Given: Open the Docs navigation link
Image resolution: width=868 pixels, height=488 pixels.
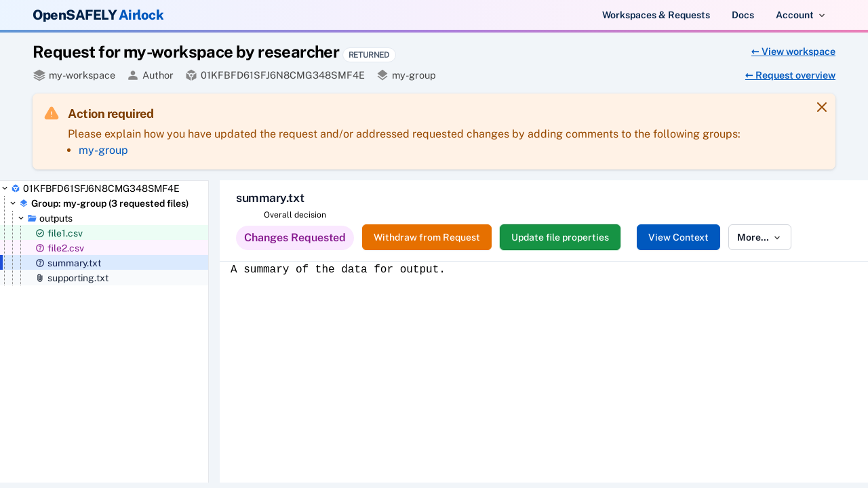Looking at the screenshot, I should click(743, 15).
